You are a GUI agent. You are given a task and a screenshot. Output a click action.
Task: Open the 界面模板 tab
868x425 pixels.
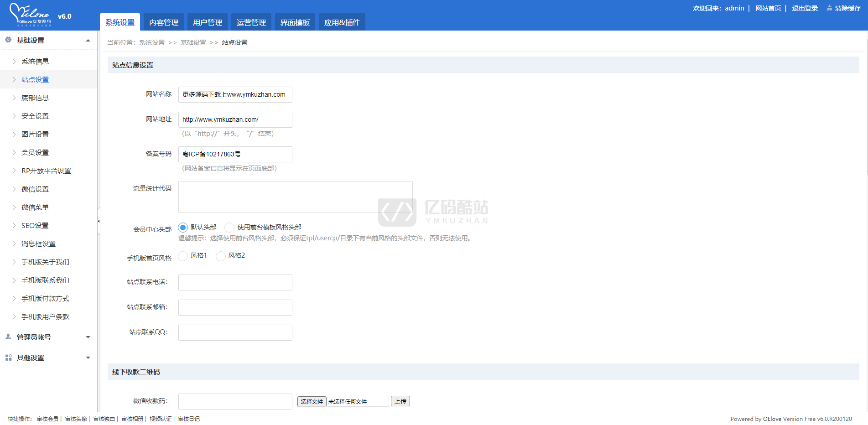click(295, 22)
